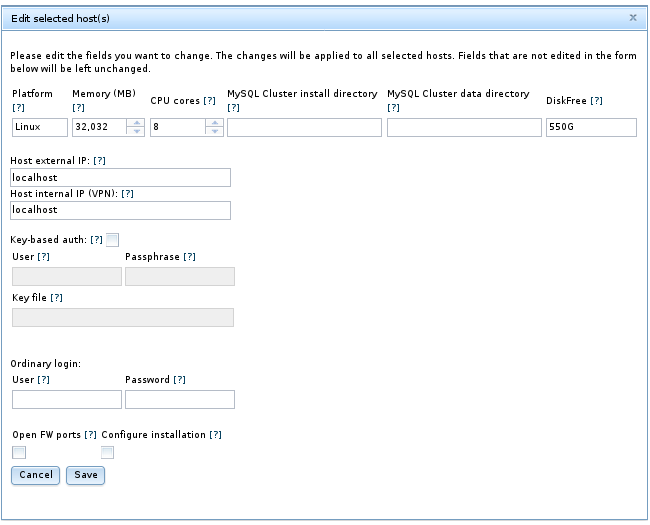
Task: Show help for Host external IP
Action: [99, 161]
